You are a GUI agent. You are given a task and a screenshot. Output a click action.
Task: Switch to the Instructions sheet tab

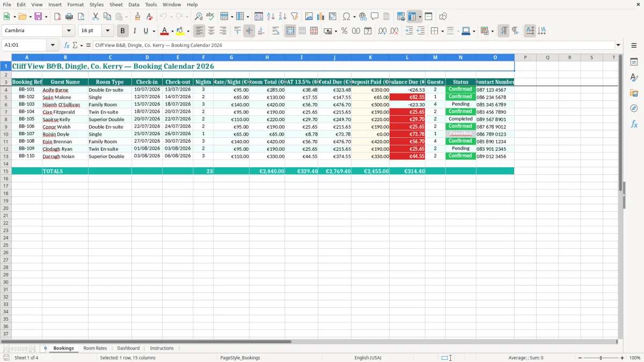[162, 348]
